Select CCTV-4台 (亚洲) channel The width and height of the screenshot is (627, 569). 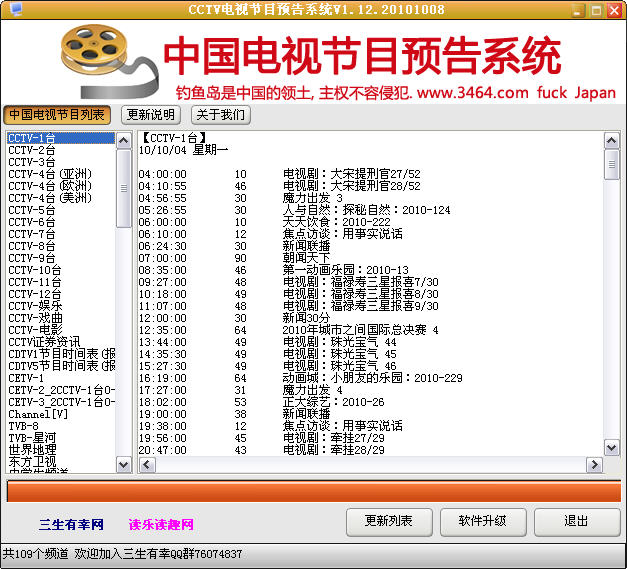coord(61,174)
